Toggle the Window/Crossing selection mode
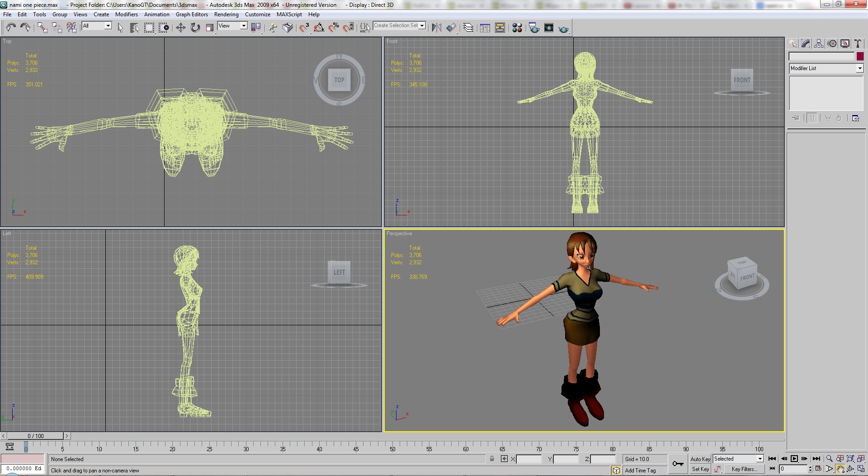868x476 pixels. click(164, 28)
